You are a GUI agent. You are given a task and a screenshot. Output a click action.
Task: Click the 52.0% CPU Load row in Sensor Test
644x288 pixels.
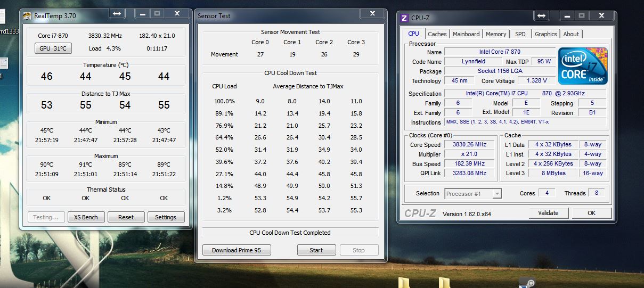[x=290, y=150]
